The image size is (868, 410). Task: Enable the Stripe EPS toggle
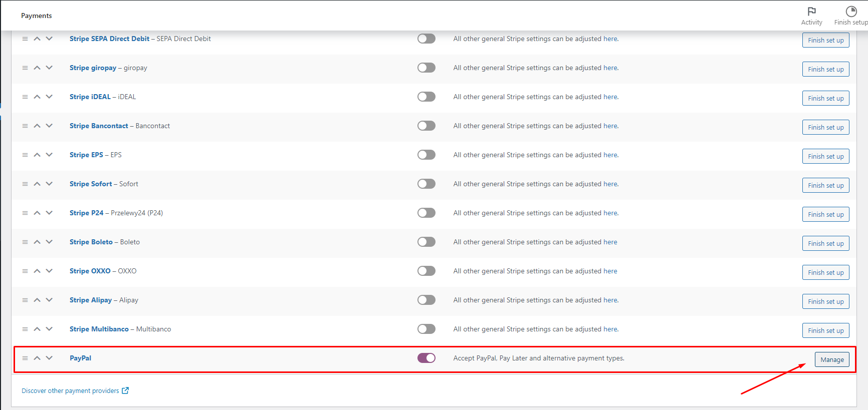click(426, 155)
